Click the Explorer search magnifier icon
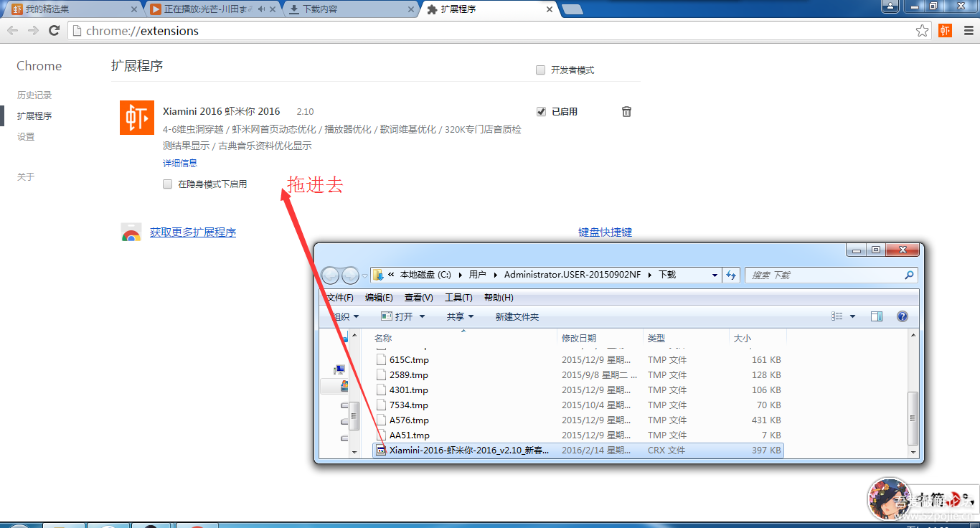The width and height of the screenshot is (980, 528). [909, 275]
